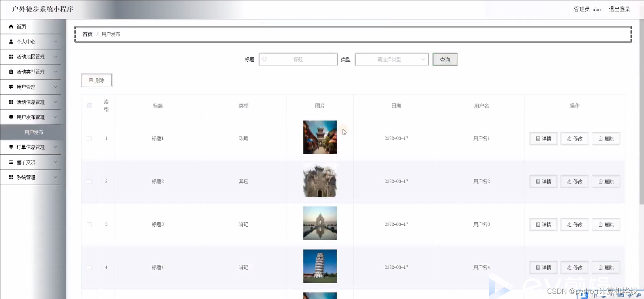
Task: Expand 订单信息管理 menu chevron
Action: (x=55, y=147)
